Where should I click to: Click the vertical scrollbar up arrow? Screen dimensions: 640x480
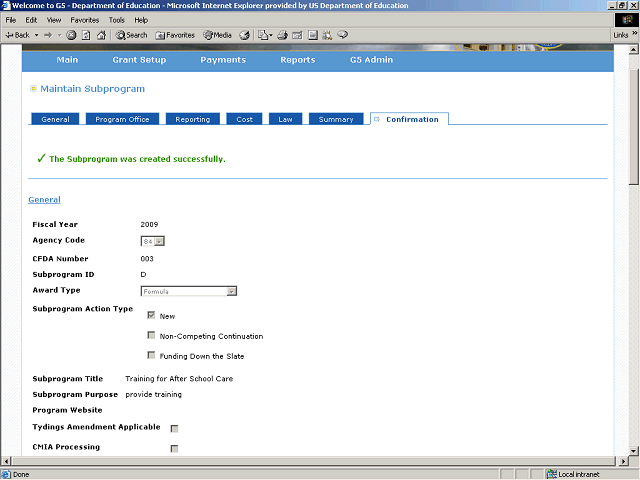click(633, 49)
